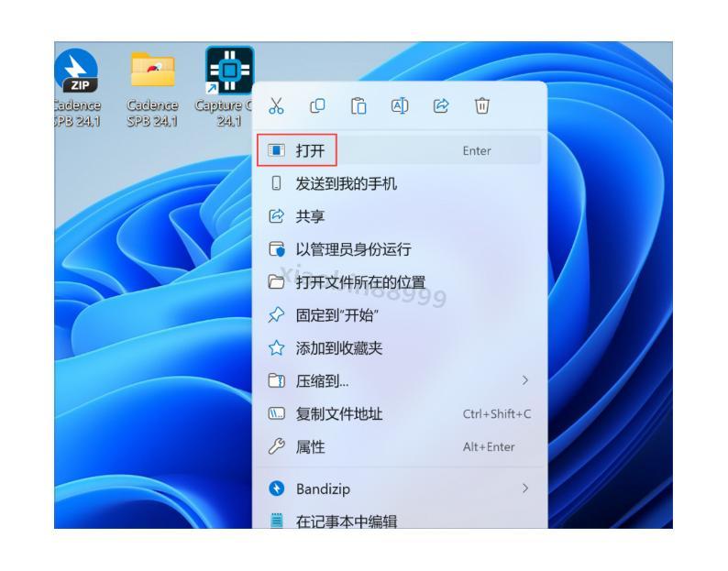Open the Bandizip submenu

click(399, 489)
